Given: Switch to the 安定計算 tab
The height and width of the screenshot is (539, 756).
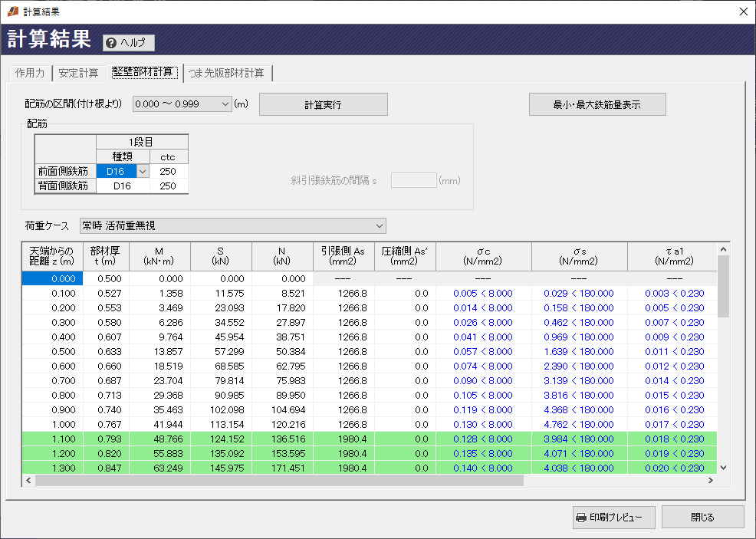Looking at the screenshot, I should point(78,73).
